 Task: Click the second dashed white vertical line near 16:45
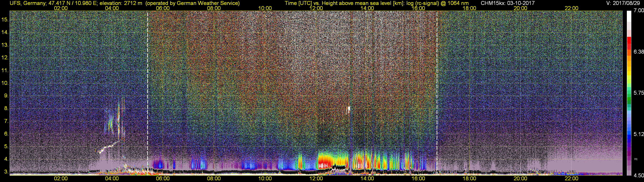pyautogui.click(x=437, y=92)
